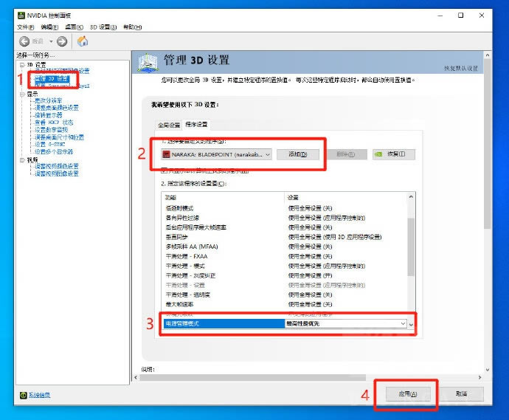Viewport: 509px width, 420px height.
Task: Click the Forward arrow navigation icon
Action: click(61, 41)
